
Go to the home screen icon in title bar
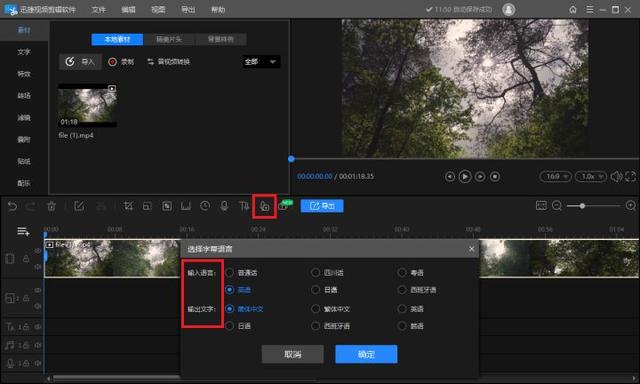(573, 9)
